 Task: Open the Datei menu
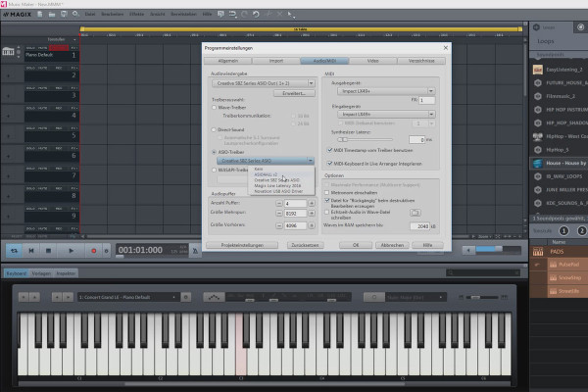coord(90,15)
